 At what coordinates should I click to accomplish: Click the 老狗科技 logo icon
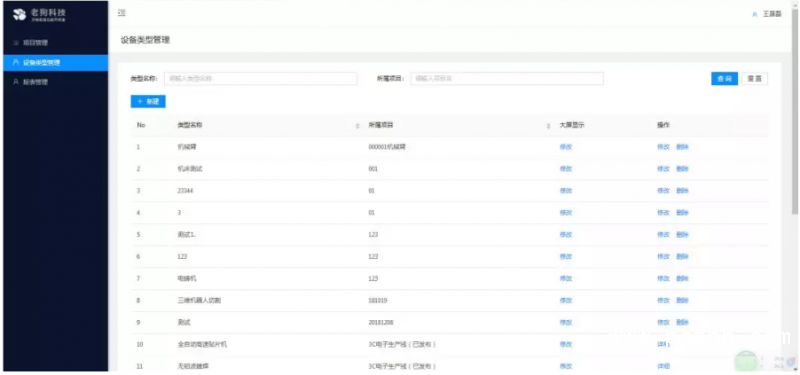click(19, 14)
